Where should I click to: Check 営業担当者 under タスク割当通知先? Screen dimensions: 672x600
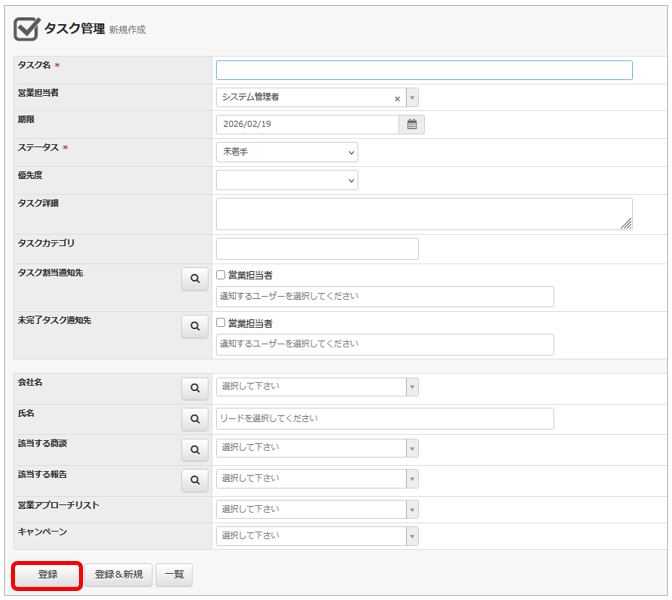coord(222,275)
